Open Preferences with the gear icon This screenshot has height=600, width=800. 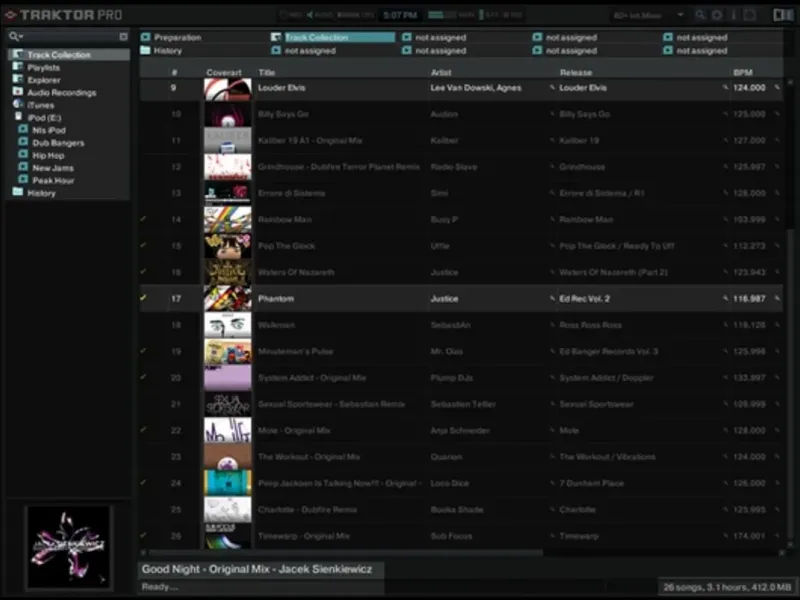click(x=716, y=15)
